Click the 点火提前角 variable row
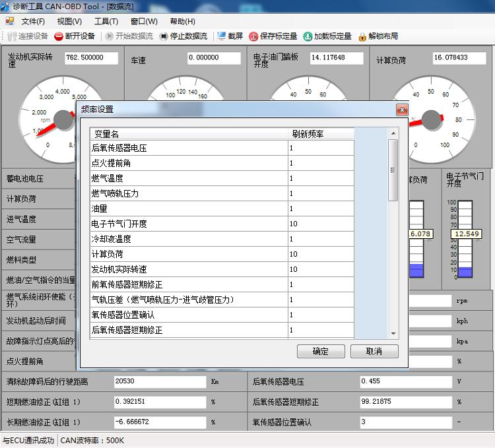The width and height of the screenshot is (495, 448). [x=188, y=163]
